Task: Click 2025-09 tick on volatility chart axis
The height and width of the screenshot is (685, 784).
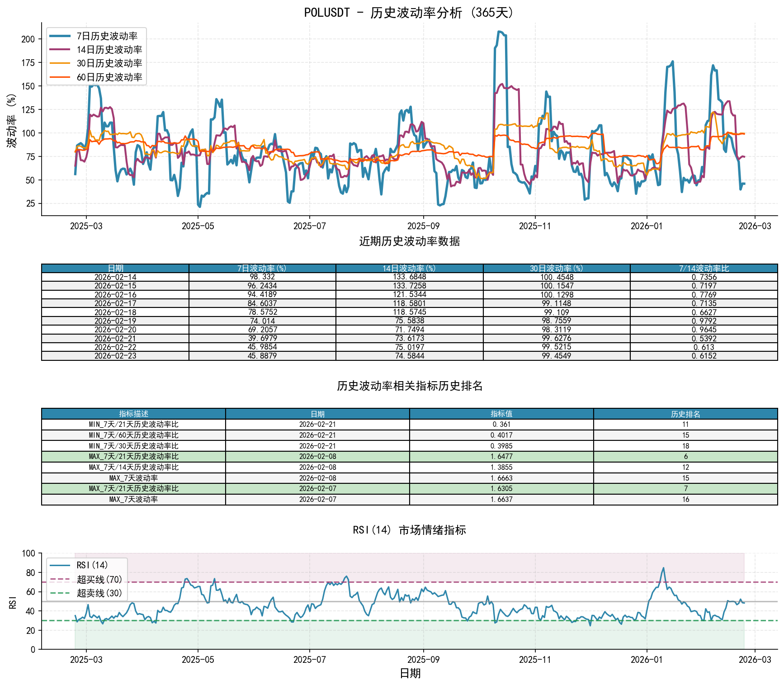Action: [423, 226]
